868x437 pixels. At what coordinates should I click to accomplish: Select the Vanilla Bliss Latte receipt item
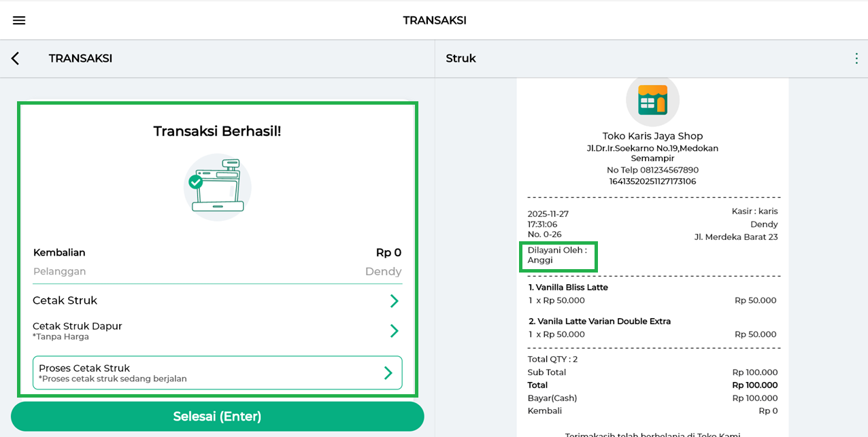568,287
